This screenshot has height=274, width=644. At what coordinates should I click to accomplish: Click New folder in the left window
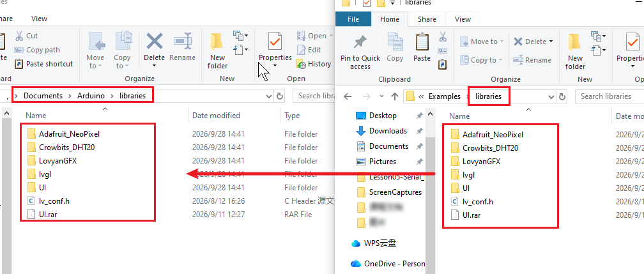point(217,50)
